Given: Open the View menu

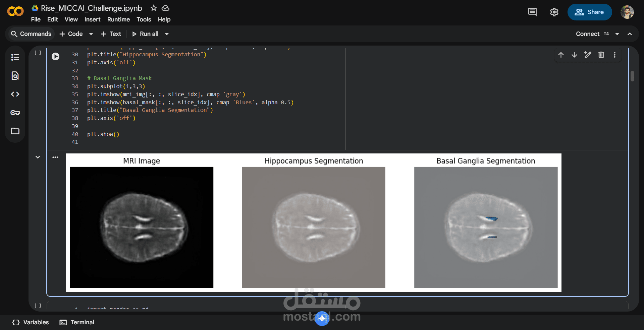Looking at the screenshot, I should [x=71, y=19].
